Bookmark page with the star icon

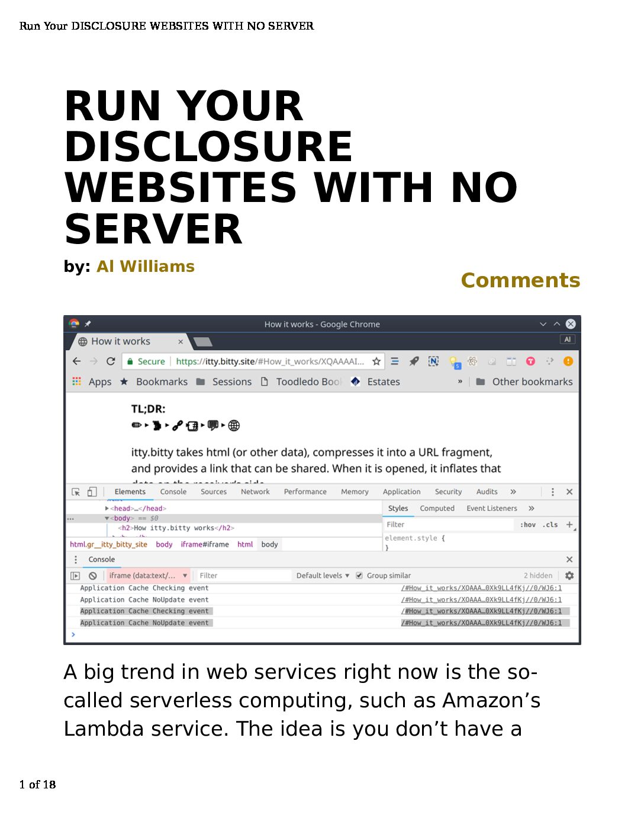point(376,361)
